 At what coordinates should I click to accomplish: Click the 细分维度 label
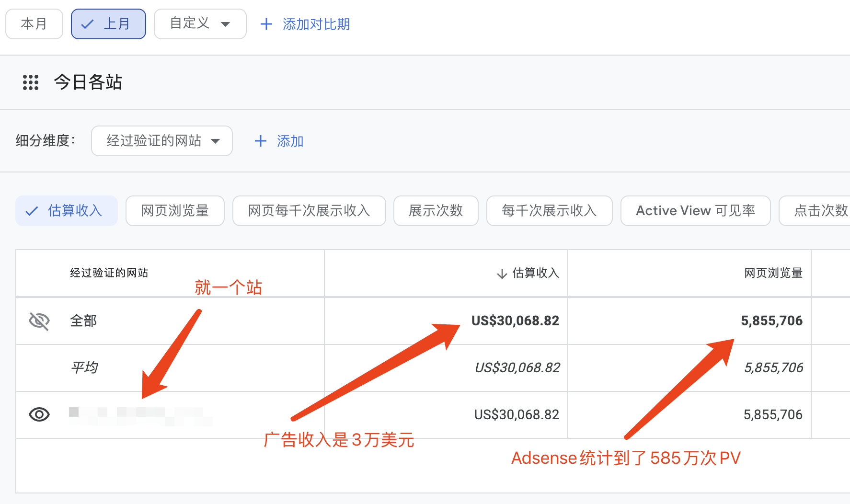[45, 141]
